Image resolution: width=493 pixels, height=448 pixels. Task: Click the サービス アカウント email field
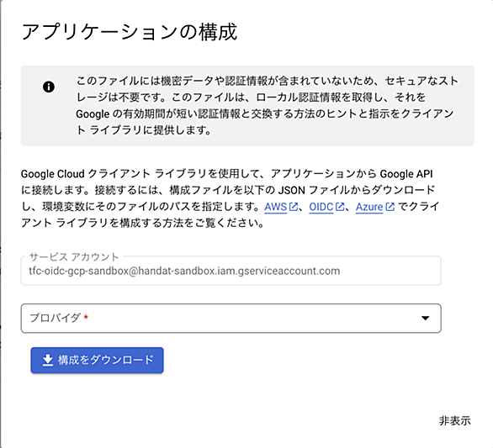coord(231,271)
